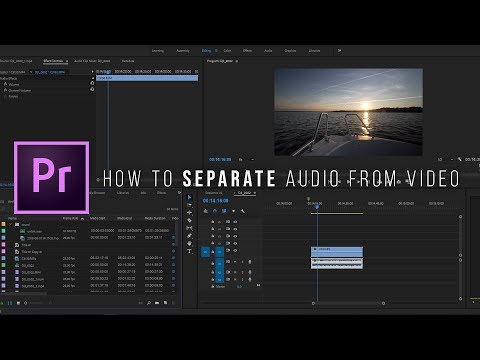Select the blue video clip on V1
Screen dimensions: 480x360
337,252
